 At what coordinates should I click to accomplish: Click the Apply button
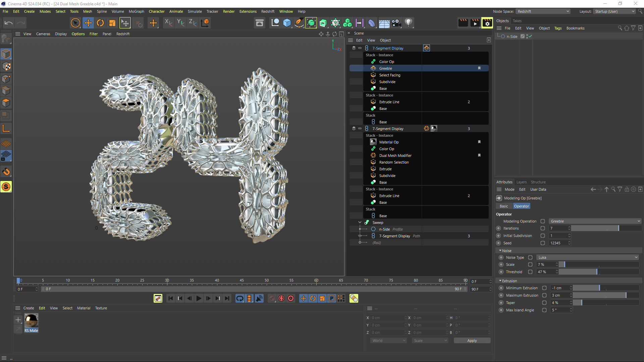[x=472, y=341]
